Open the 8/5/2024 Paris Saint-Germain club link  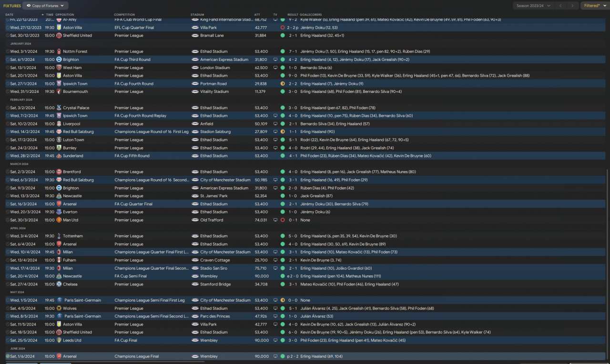tap(82, 316)
